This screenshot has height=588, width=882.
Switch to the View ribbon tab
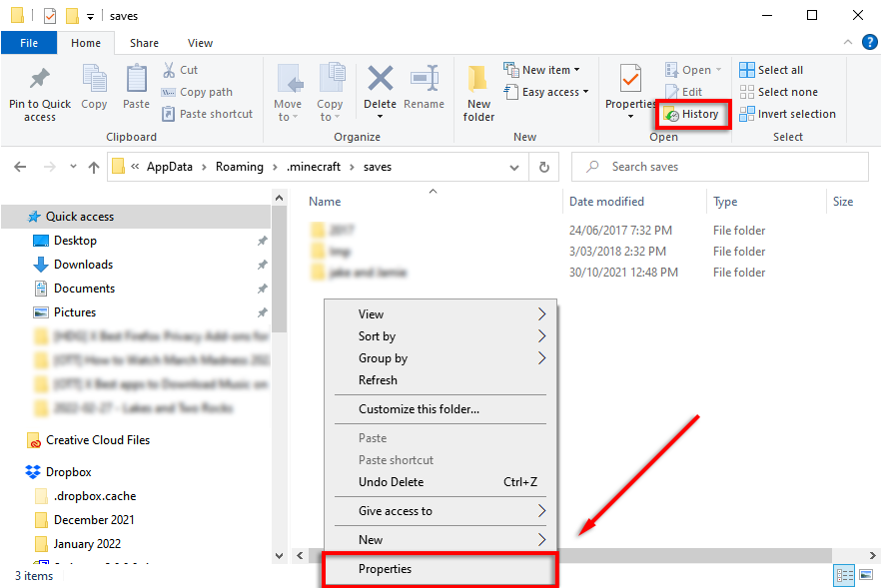point(200,43)
